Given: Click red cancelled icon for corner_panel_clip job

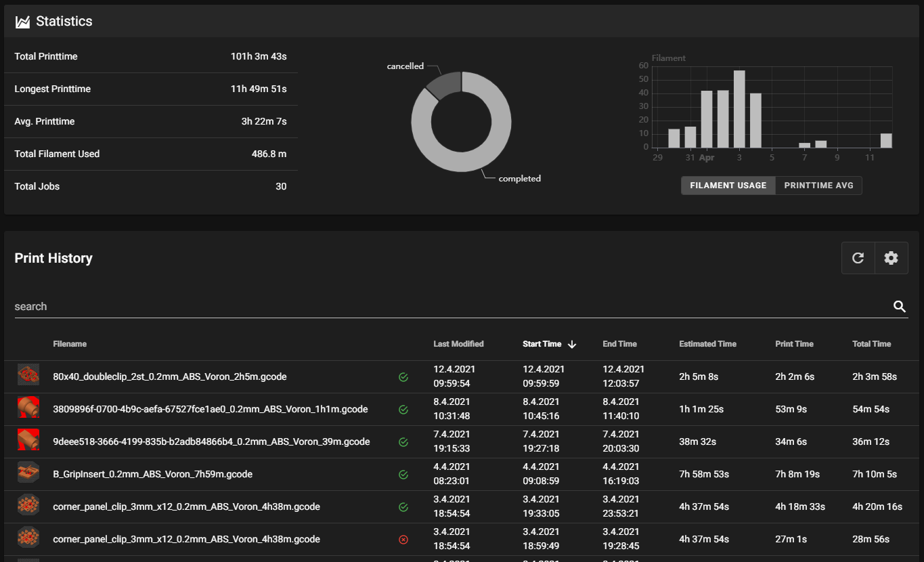Looking at the screenshot, I should (x=403, y=540).
